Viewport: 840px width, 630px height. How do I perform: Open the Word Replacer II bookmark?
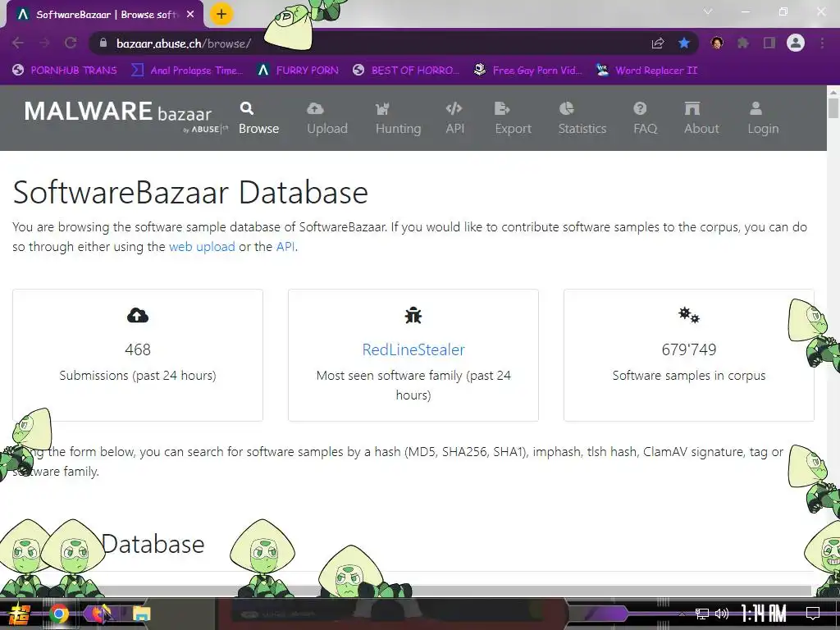tap(646, 71)
